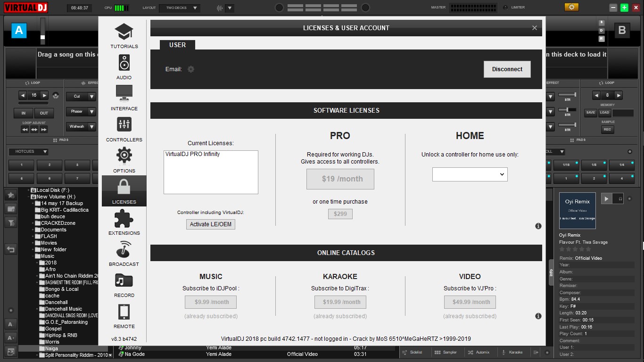
Task: Toggle the 1/8 loop roll pad
Action: [594, 165]
